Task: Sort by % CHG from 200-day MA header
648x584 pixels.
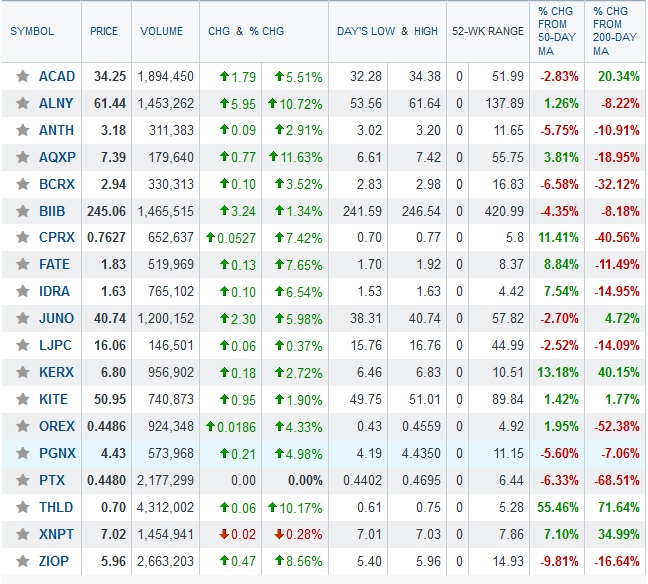Action: point(615,31)
